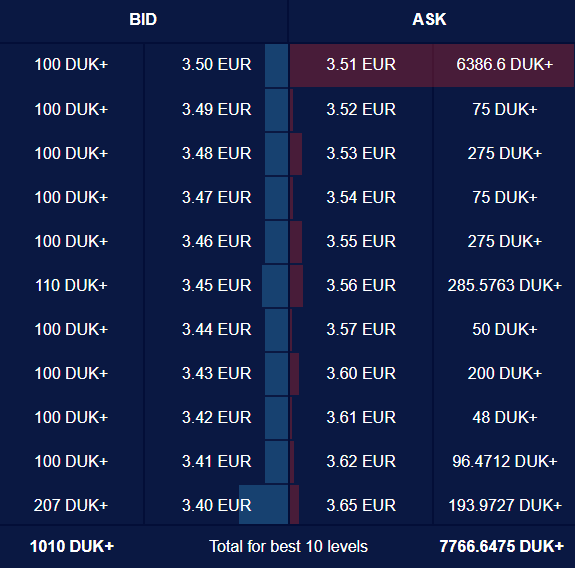This screenshot has width=575, height=568.
Task: Click the blue depth bar beside 3.48 EUR
Action: point(276,154)
